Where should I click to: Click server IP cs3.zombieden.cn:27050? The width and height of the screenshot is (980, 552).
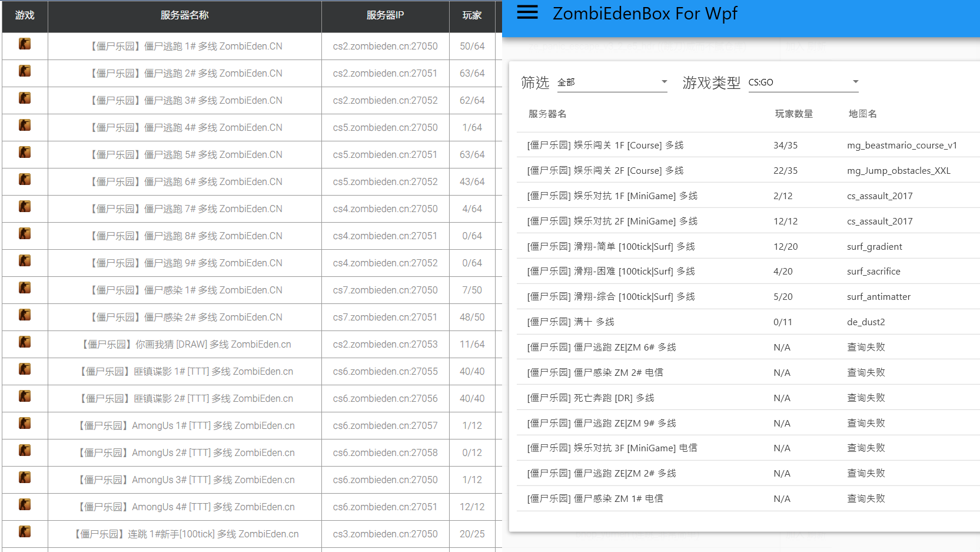[385, 534]
